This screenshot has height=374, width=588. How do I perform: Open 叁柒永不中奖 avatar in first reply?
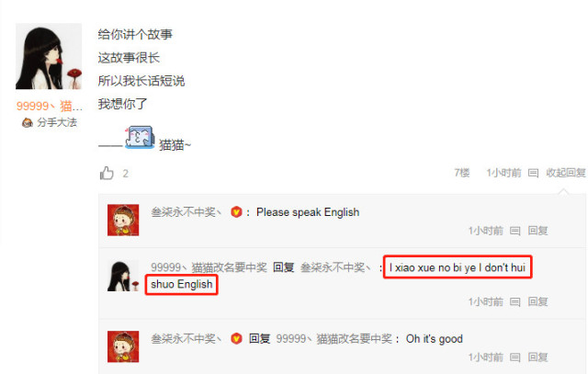click(x=123, y=220)
